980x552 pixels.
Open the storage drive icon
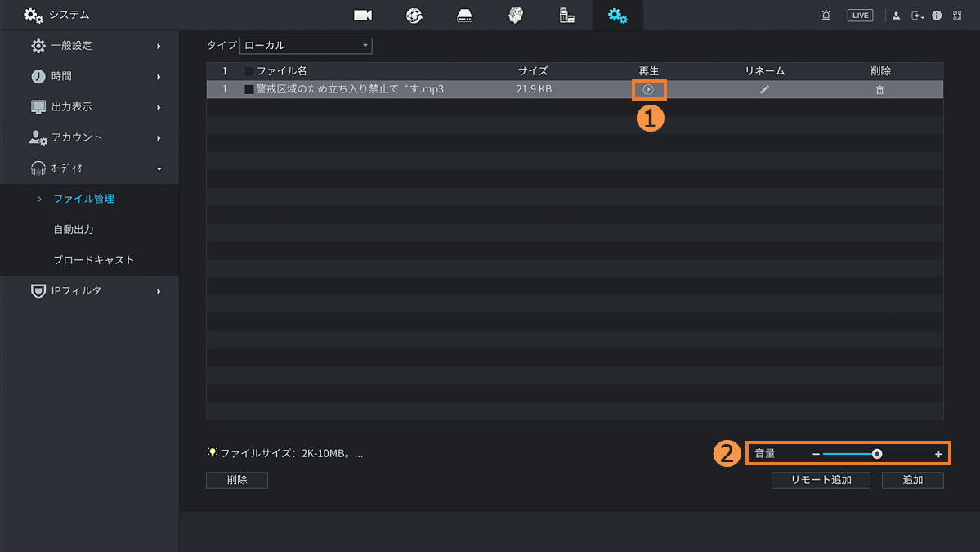pos(465,16)
